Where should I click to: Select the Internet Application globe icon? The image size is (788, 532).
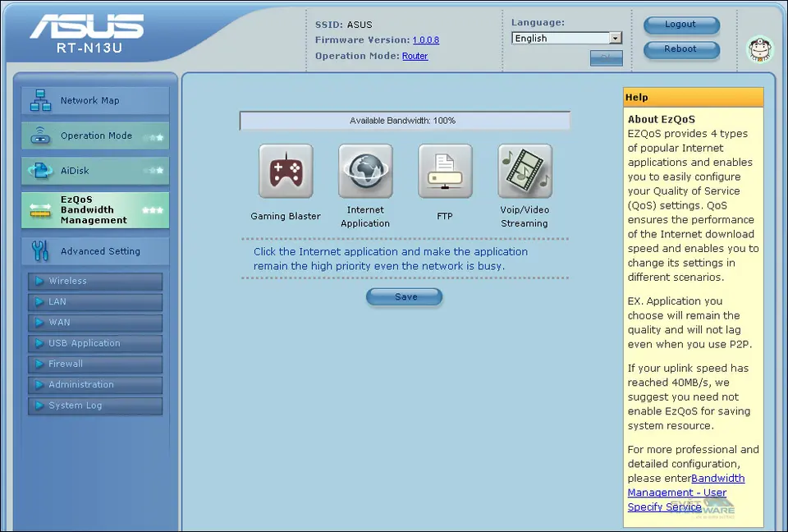pyautogui.click(x=365, y=171)
